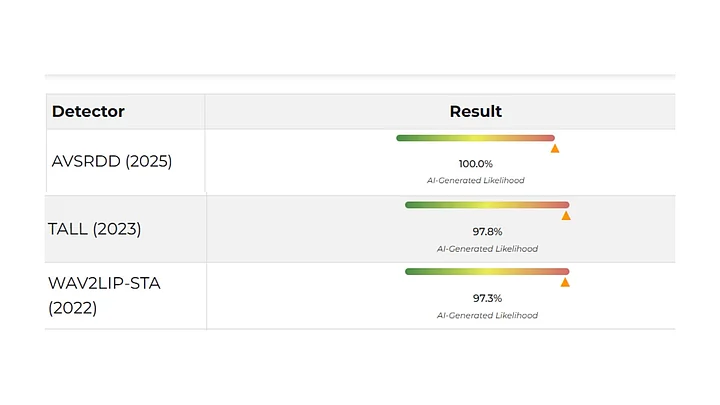Click the green start of TALL likelihood bar
Viewport: 720px width, 405px height.
pos(411,205)
